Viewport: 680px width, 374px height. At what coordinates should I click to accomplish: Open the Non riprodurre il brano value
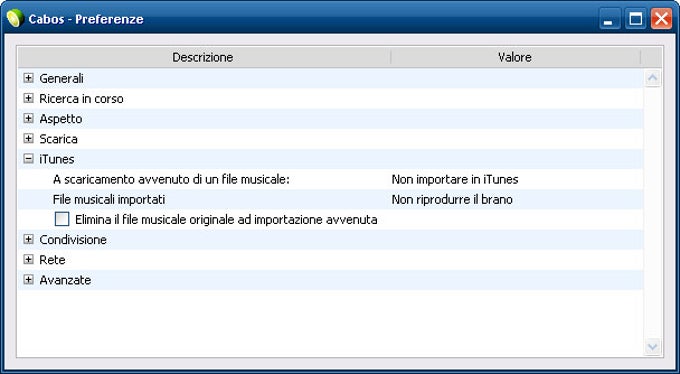tap(452, 200)
